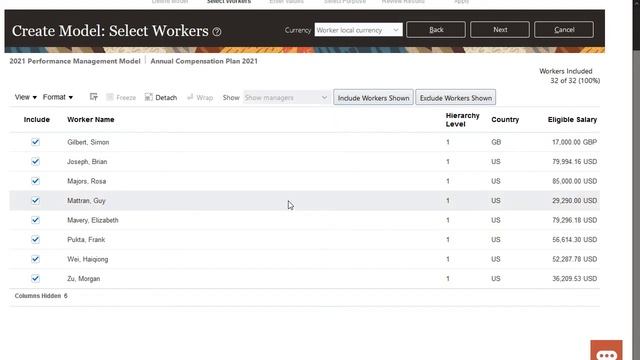Click the Country column header
The height and width of the screenshot is (360, 640).
pos(505,120)
